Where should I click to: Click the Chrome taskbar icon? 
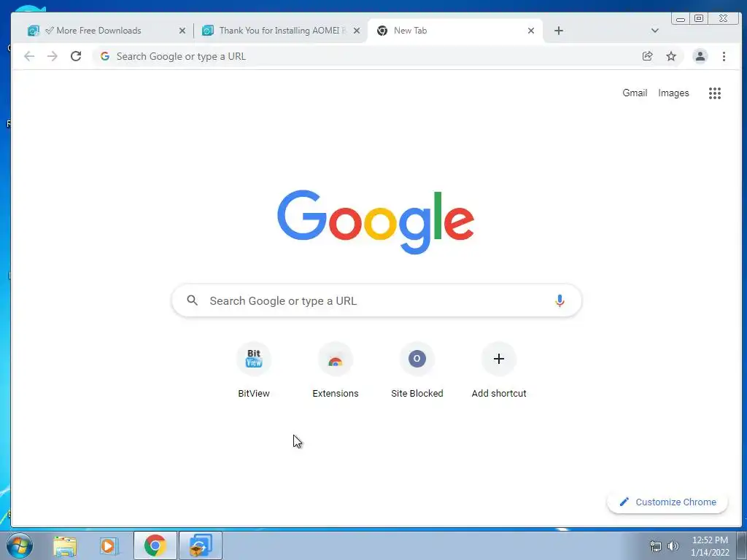point(155,545)
